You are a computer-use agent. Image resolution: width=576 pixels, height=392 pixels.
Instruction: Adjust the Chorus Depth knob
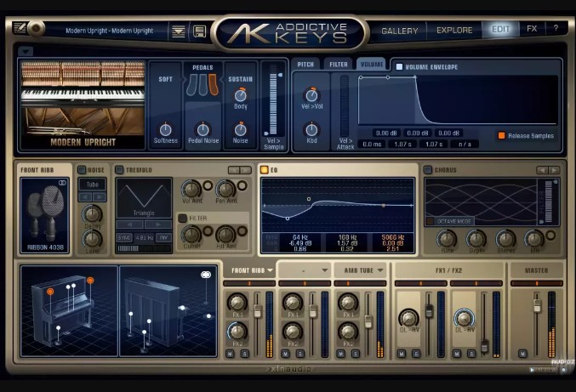(476, 239)
